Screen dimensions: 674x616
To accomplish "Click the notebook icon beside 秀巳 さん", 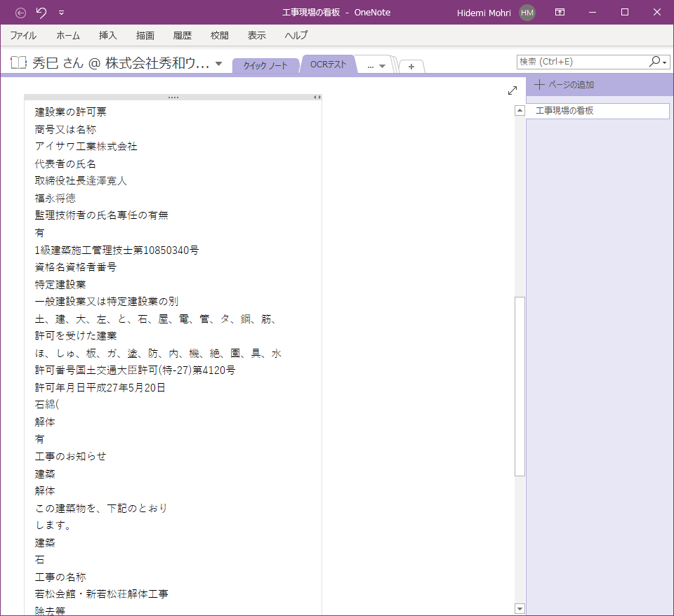I will pyautogui.click(x=19, y=63).
